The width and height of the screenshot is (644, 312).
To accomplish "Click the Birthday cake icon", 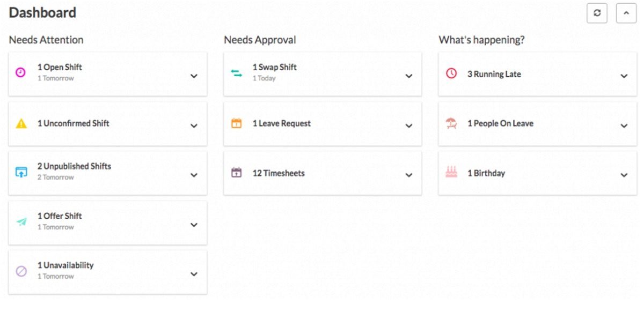I will pos(452,173).
